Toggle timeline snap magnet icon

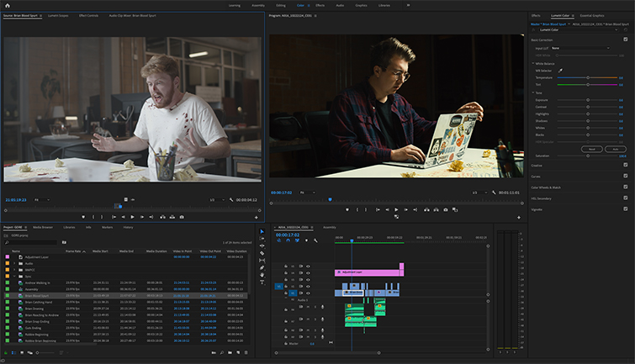coord(288,240)
